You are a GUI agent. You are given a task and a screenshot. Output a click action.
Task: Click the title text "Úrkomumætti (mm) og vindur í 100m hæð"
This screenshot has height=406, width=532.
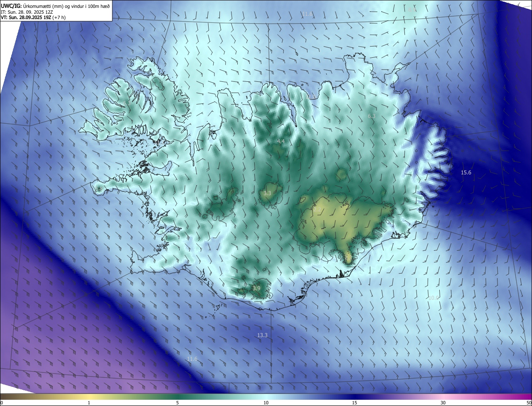(x=67, y=6)
